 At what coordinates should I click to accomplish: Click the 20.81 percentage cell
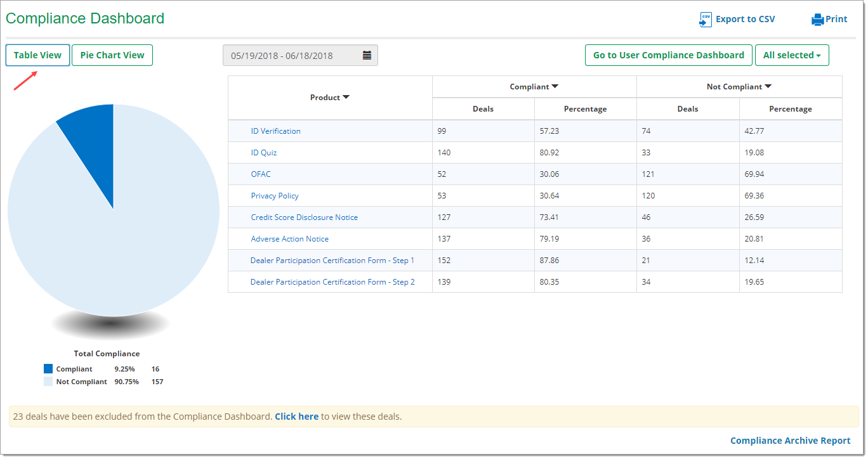[x=791, y=239]
